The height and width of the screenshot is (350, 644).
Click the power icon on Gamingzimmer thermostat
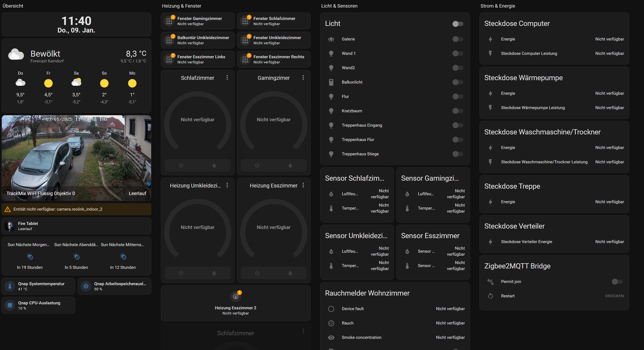tap(257, 165)
